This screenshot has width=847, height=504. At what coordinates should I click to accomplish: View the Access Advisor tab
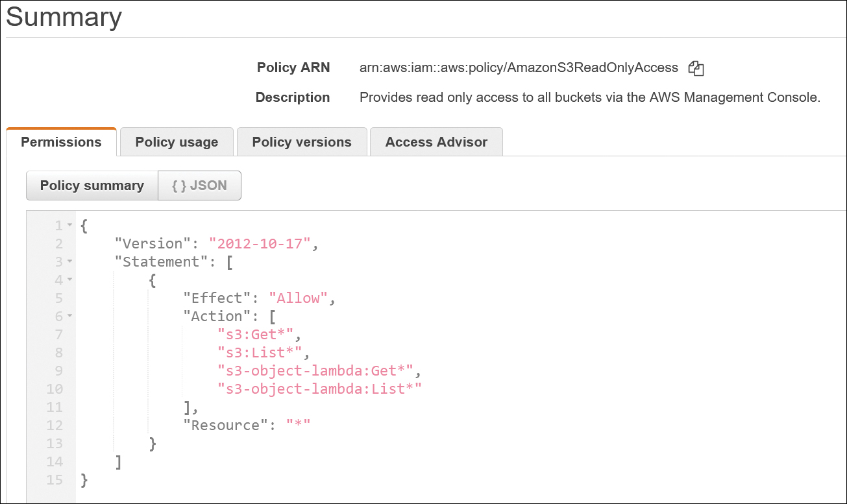click(436, 142)
